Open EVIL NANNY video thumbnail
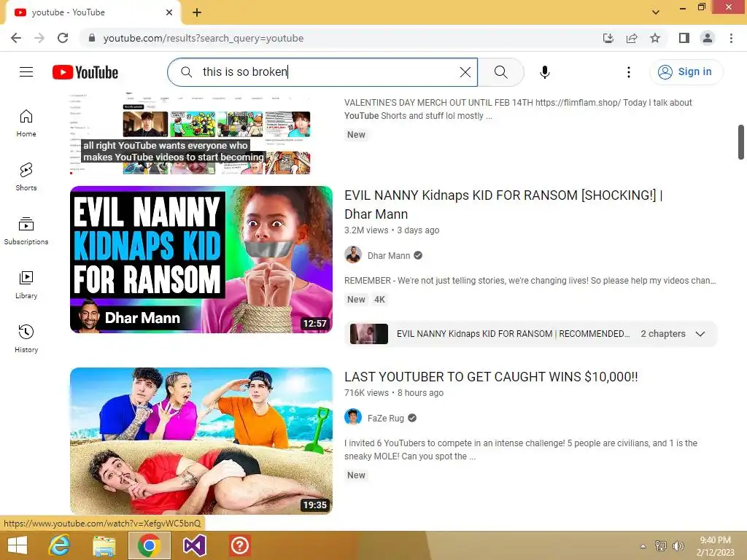 201,260
